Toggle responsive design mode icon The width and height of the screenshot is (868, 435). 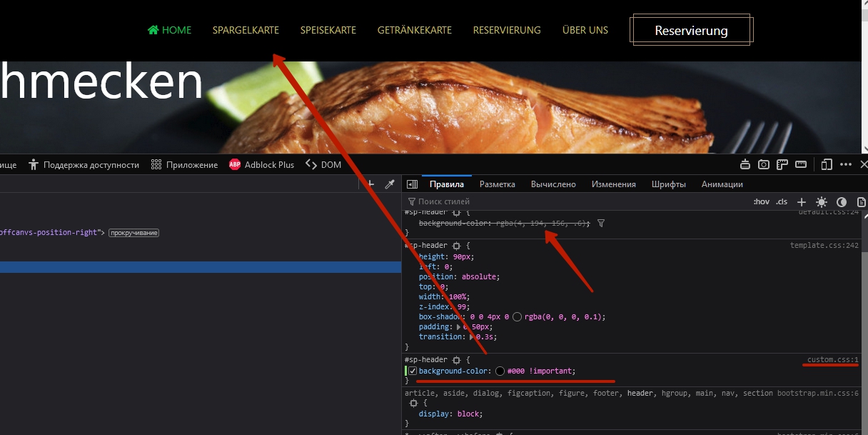click(827, 164)
